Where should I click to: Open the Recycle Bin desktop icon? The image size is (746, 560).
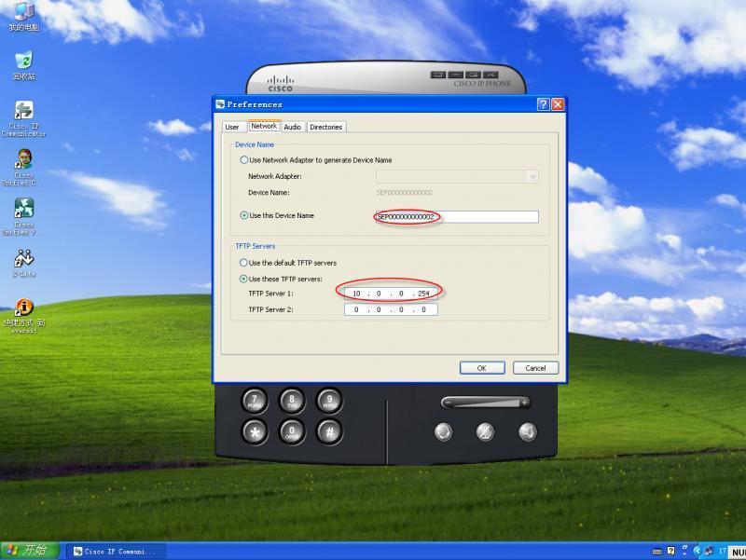(x=24, y=65)
